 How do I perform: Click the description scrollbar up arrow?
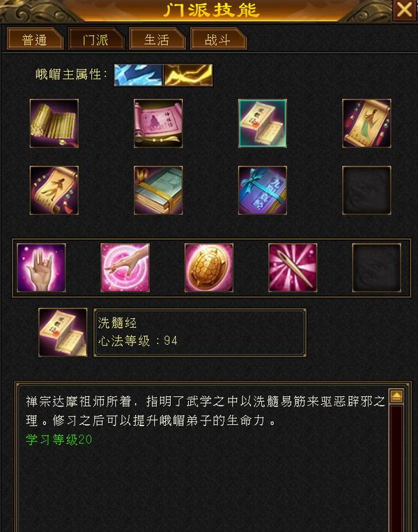[396, 396]
